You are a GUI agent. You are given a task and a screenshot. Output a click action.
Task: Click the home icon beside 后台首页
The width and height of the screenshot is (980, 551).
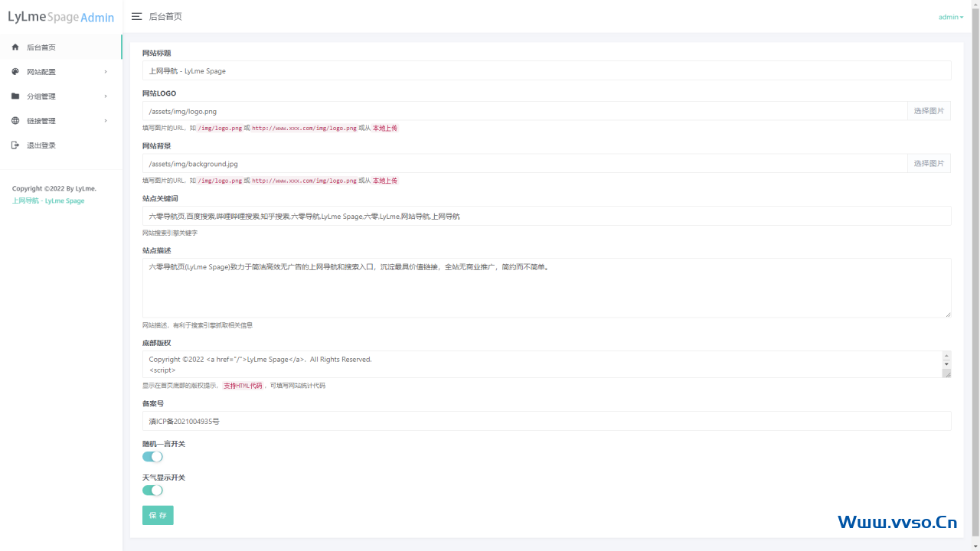15,47
